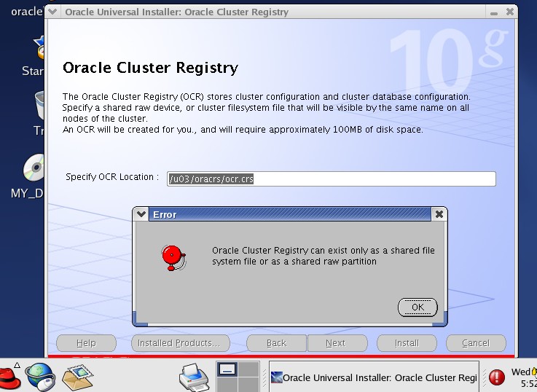537x392 pixels.
Task: Click the red alert notification icon
Action: [497, 377]
